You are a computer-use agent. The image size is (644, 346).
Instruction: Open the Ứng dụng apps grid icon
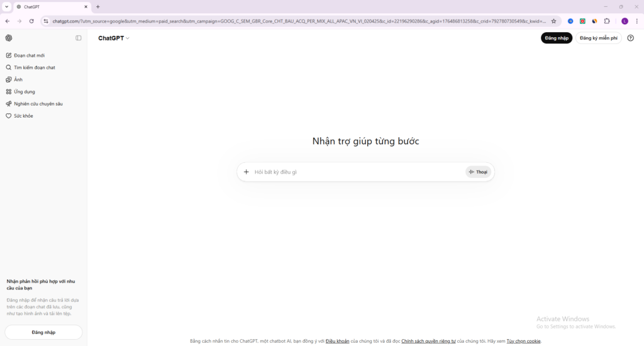point(9,92)
